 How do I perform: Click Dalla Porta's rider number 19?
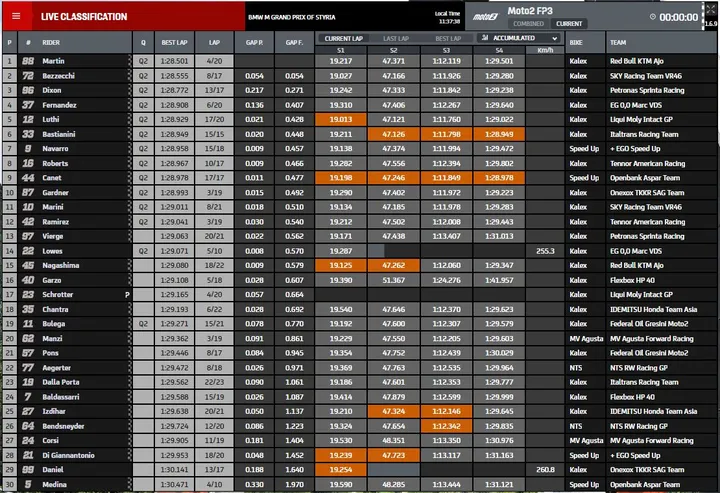click(28, 382)
